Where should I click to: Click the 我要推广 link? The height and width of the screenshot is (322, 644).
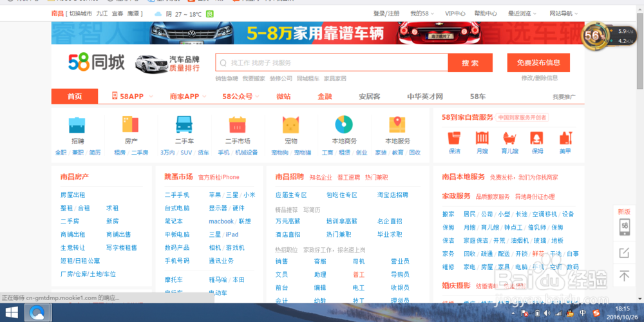pyautogui.click(x=564, y=97)
